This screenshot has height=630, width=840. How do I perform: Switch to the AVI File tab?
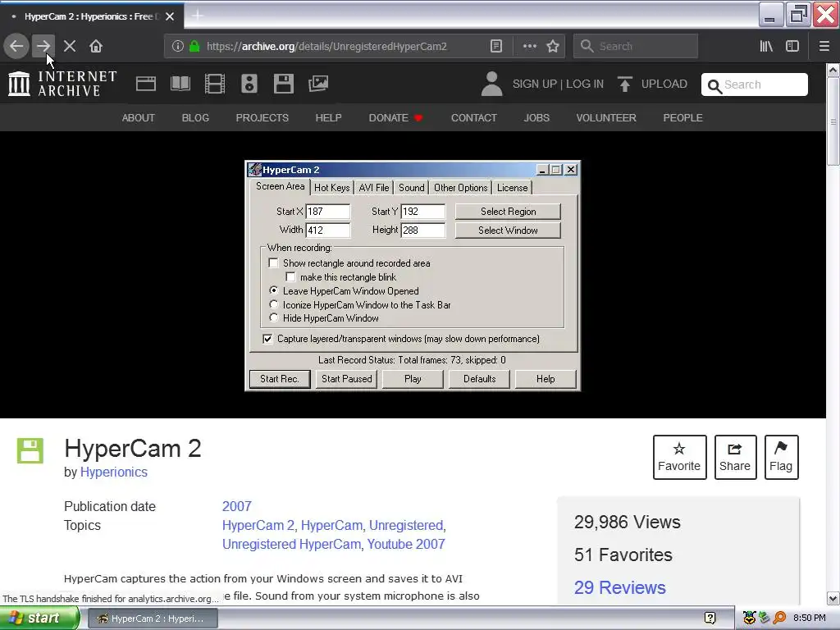374,188
